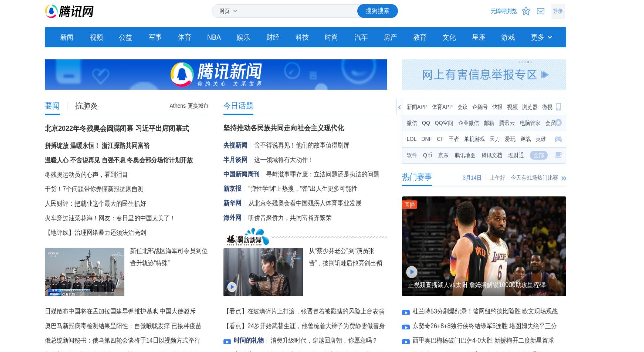The image size is (644, 352).
Task: Click video icon before 时间的礼物
Action: click(227, 341)
